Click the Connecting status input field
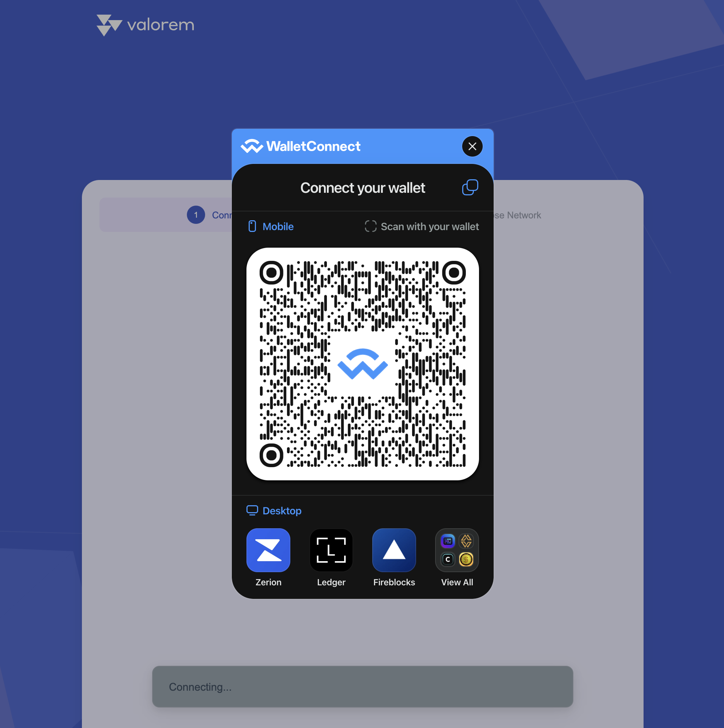Image resolution: width=724 pixels, height=728 pixels. click(x=363, y=686)
